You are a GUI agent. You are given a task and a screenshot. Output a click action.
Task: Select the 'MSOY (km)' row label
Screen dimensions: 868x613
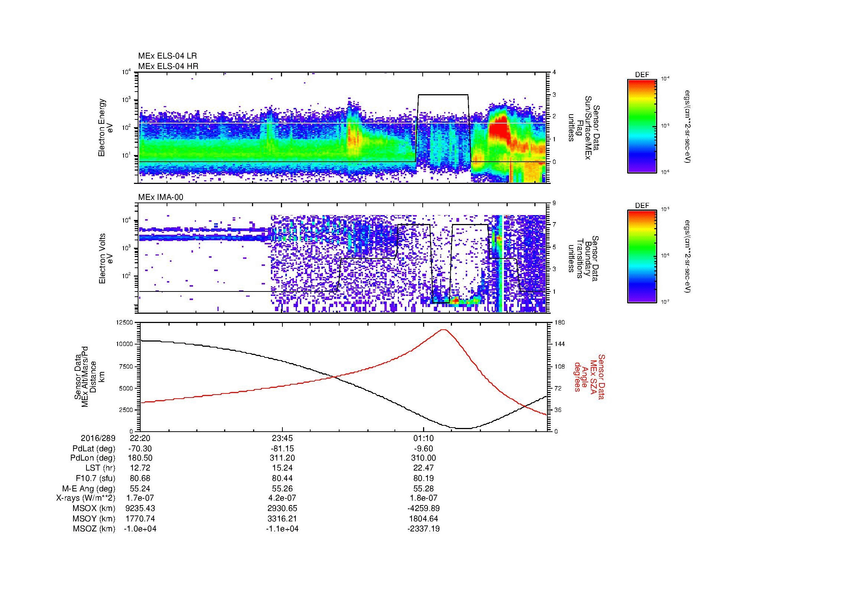pyautogui.click(x=94, y=518)
